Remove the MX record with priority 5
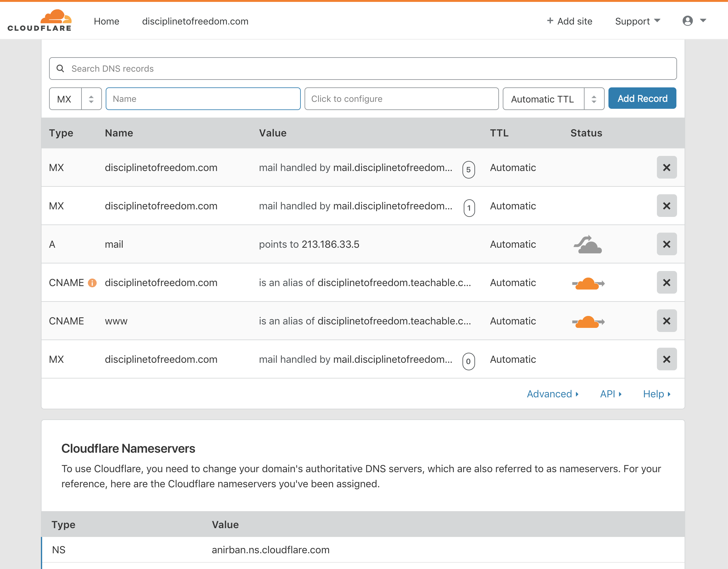This screenshot has height=569, width=728. [x=666, y=168]
